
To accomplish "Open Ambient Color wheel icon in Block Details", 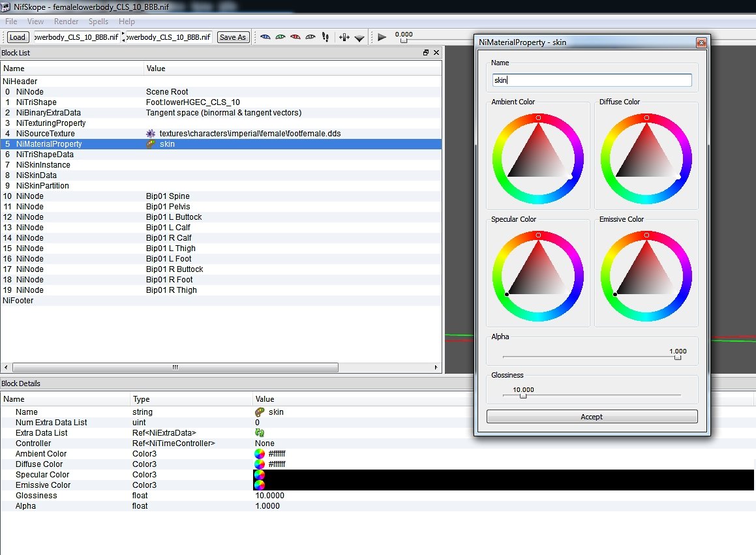I will pyautogui.click(x=260, y=454).
